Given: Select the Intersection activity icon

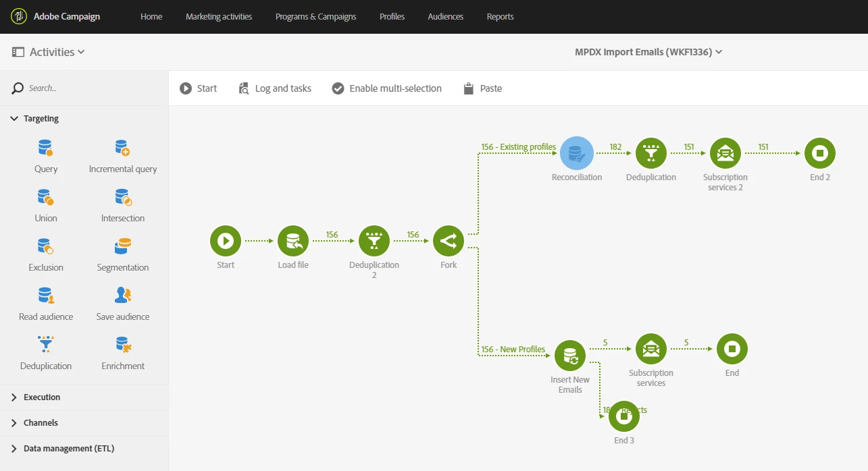Looking at the screenshot, I should point(123,197).
